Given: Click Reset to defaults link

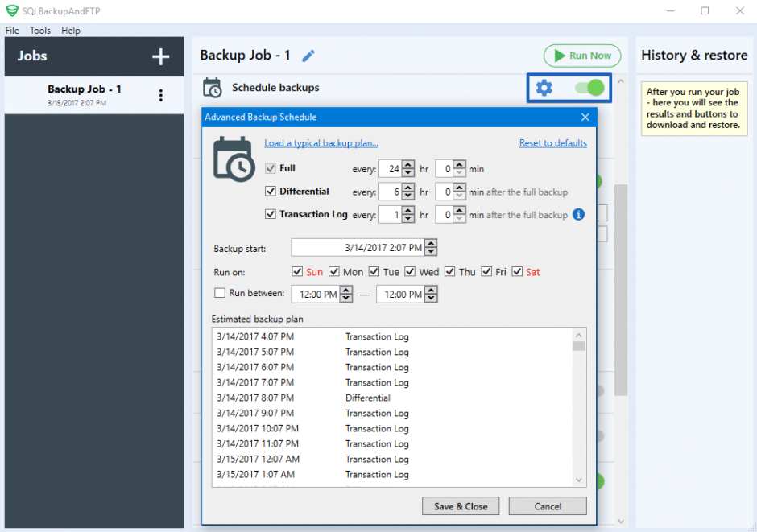Looking at the screenshot, I should [552, 143].
